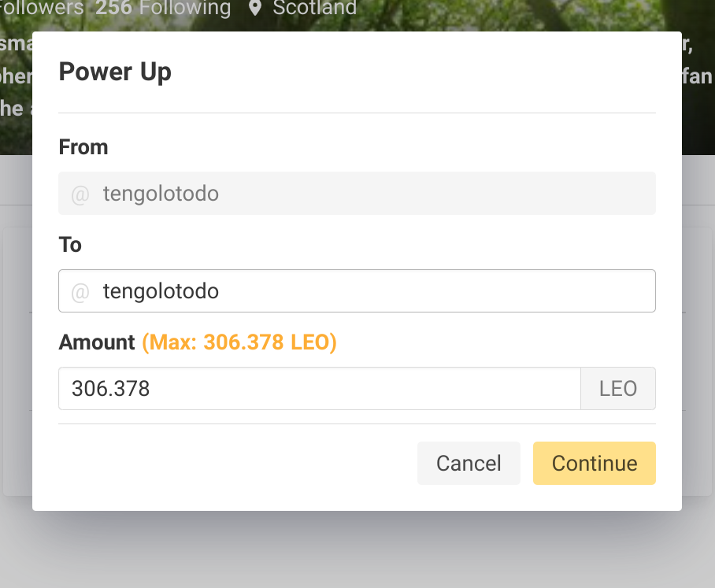Cancel the Power Up dialog
The height and width of the screenshot is (588, 715).
tap(469, 463)
